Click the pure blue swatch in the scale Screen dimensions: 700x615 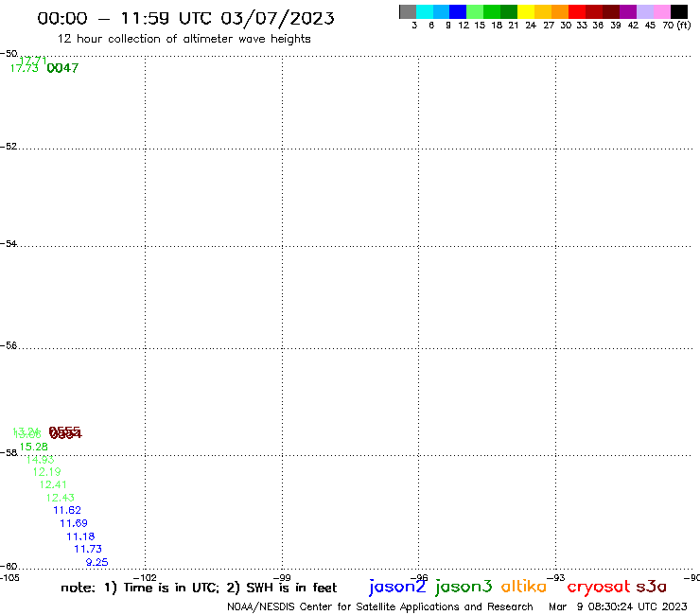[x=458, y=11]
